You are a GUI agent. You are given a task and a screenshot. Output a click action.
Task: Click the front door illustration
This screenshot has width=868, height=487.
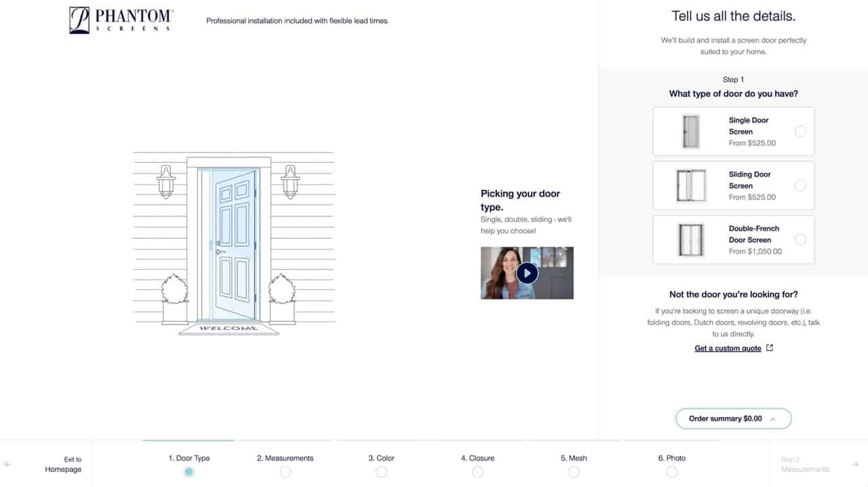[x=234, y=244]
